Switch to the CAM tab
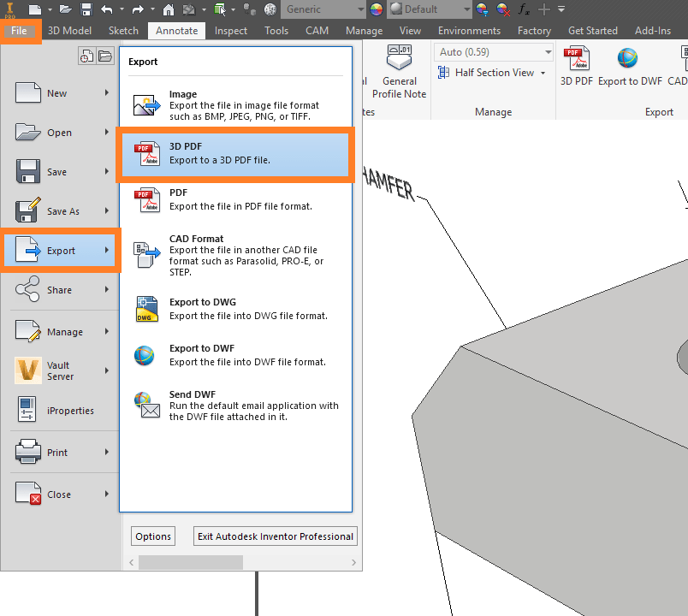This screenshot has height=616, width=688. 317,31
